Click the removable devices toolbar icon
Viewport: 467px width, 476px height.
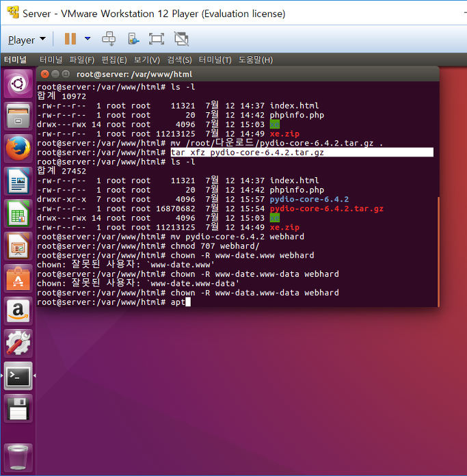coord(133,39)
